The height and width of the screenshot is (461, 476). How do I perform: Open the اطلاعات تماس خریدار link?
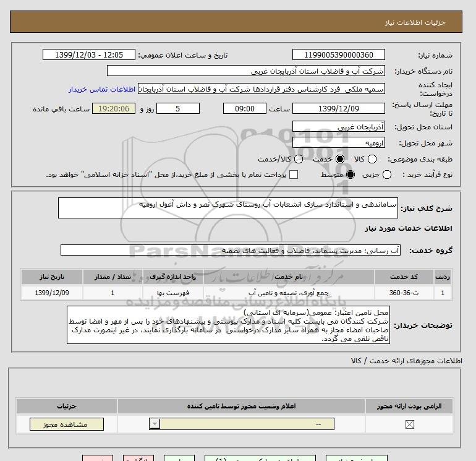(102, 89)
